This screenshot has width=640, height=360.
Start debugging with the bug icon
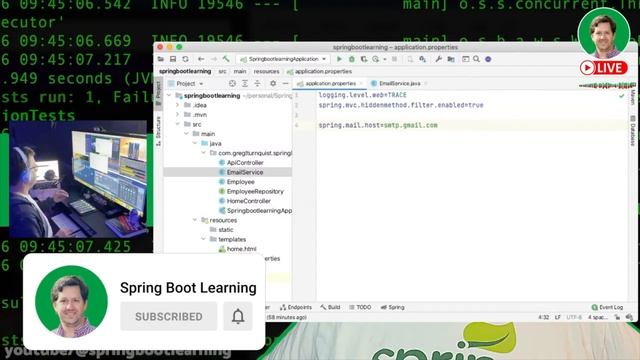[x=351, y=59]
